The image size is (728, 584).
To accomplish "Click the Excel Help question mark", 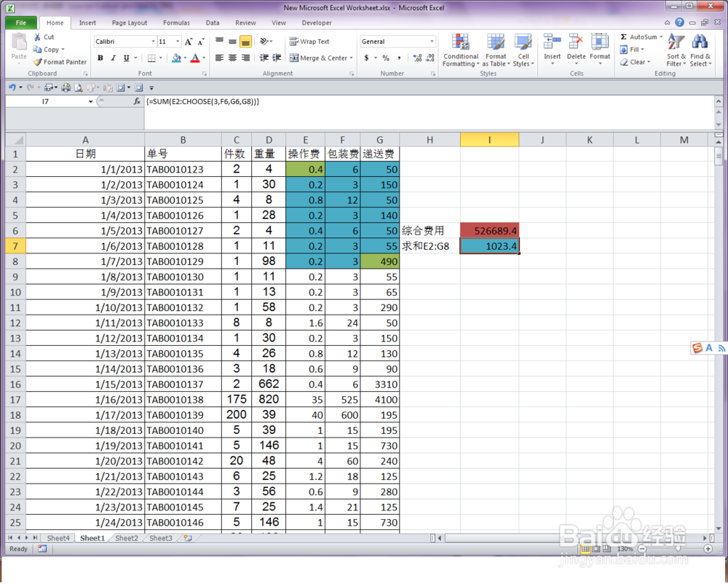I will [x=679, y=23].
